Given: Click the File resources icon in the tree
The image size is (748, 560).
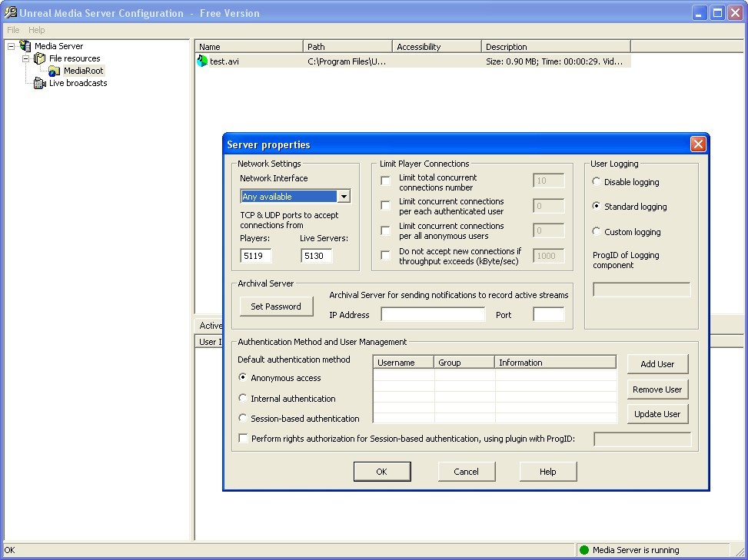Looking at the screenshot, I should pos(39,58).
